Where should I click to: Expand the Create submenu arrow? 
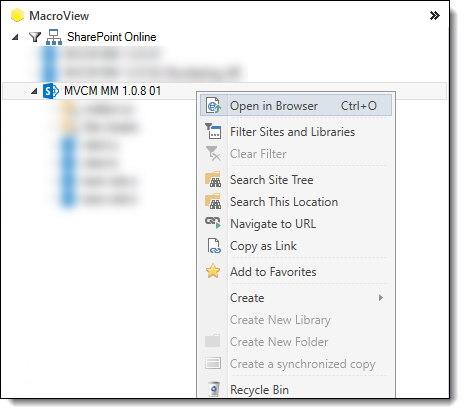[x=381, y=298]
